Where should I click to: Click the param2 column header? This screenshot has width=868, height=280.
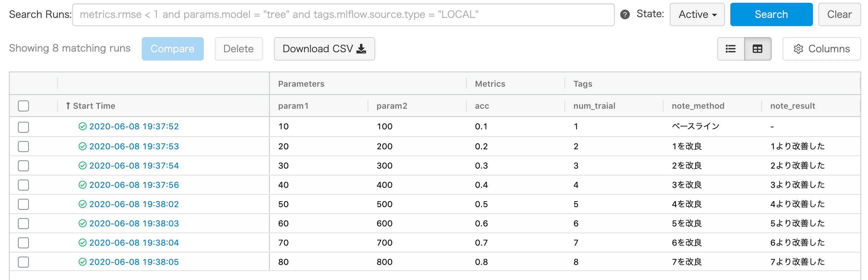(392, 106)
